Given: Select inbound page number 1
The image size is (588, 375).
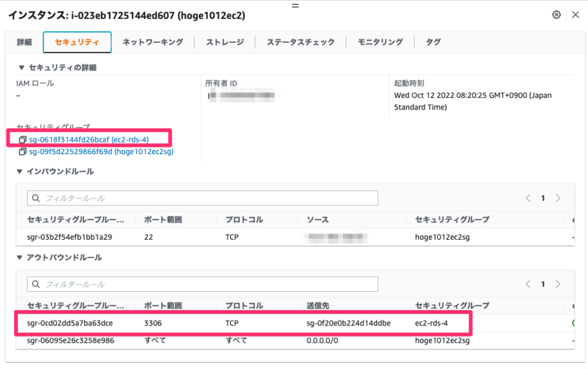Looking at the screenshot, I should [543, 198].
